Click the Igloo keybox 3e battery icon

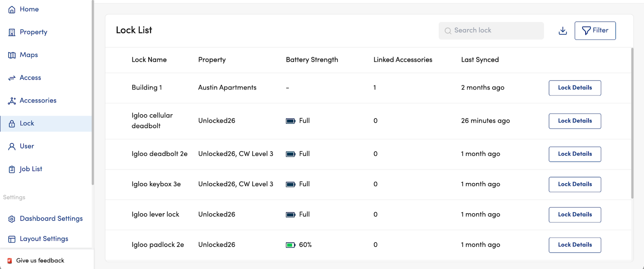[x=290, y=184]
